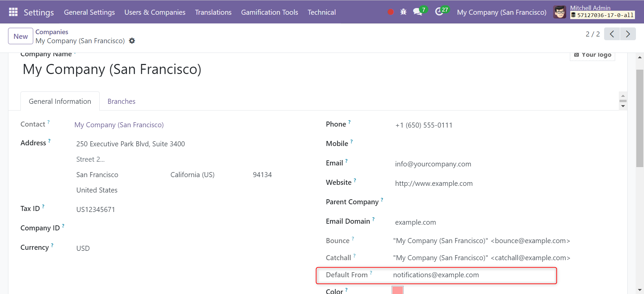The height and width of the screenshot is (294, 644).
Task: Click the camera icon on Your logo
Action: [576, 55]
